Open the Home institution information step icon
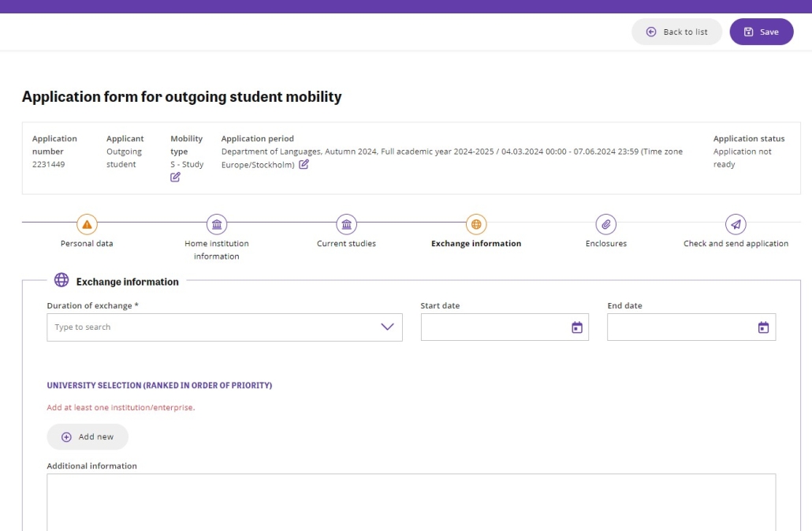 point(216,224)
